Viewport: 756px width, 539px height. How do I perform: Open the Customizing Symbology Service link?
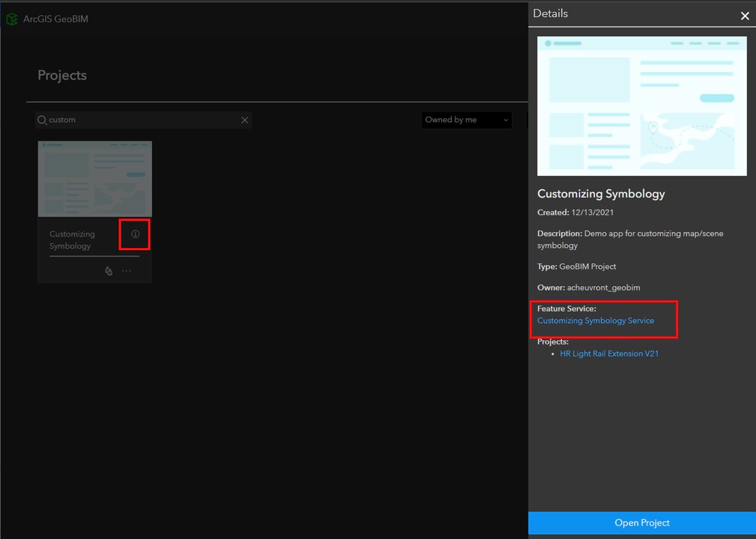[x=596, y=321]
